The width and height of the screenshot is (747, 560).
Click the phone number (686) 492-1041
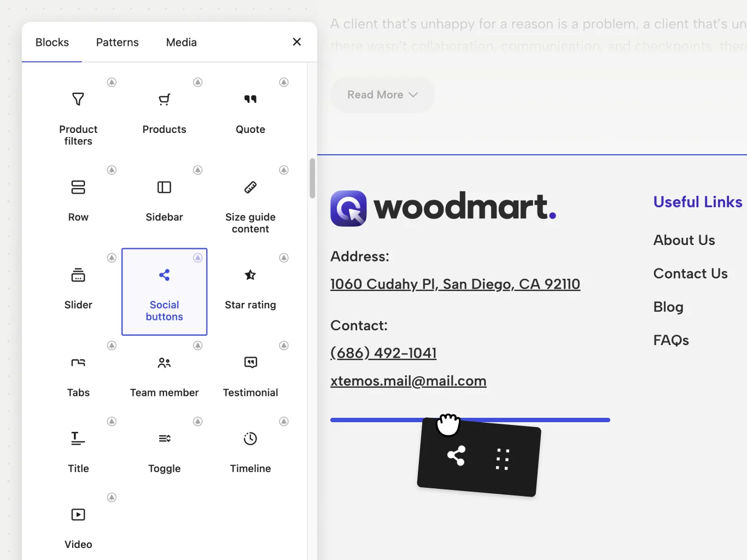pos(383,353)
